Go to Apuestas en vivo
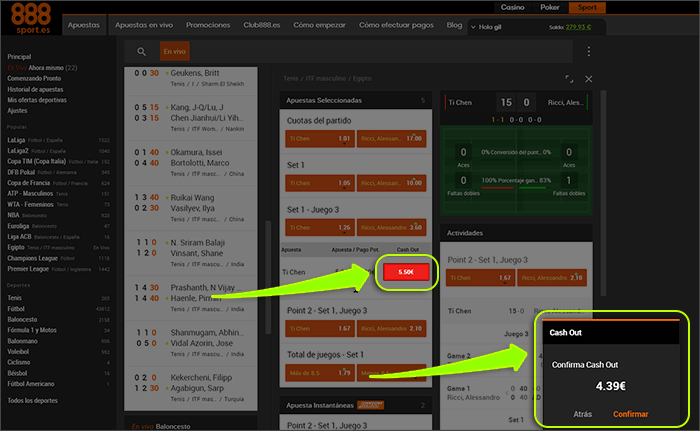 [x=144, y=25]
